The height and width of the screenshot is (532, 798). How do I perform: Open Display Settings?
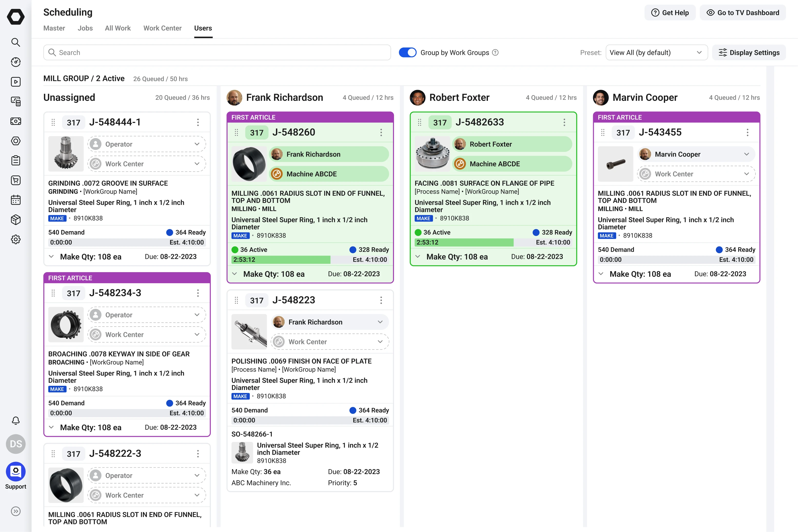coord(750,52)
